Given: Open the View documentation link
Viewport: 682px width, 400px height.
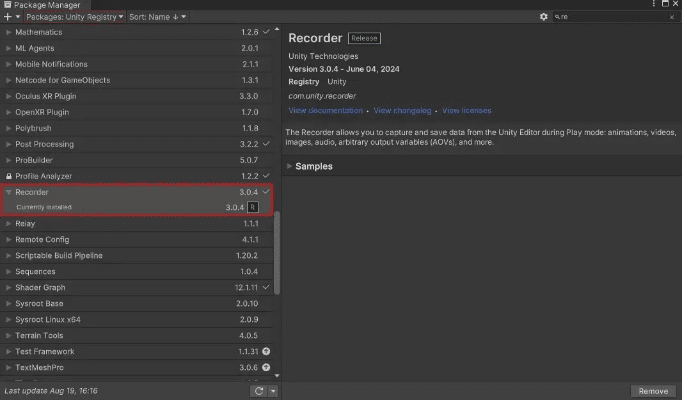Looking at the screenshot, I should (x=325, y=111).
